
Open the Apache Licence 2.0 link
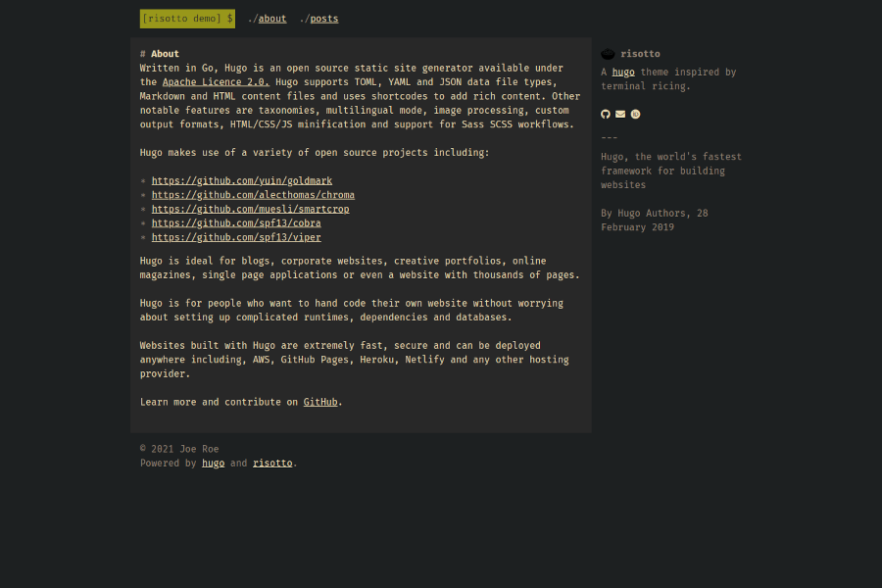(216, 82)
